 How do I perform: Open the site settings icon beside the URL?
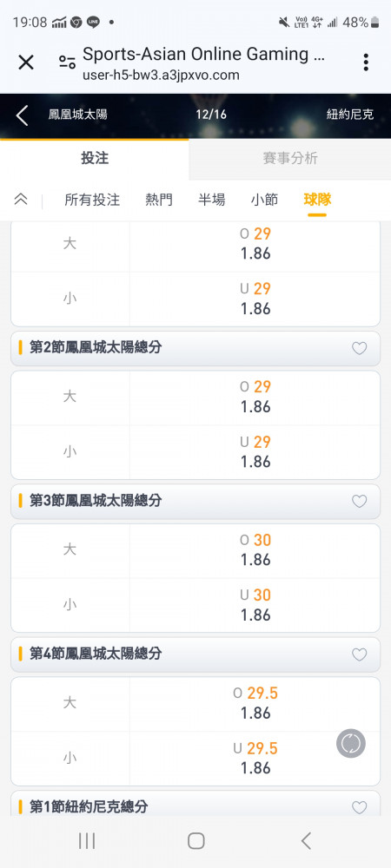coord(67,62)
